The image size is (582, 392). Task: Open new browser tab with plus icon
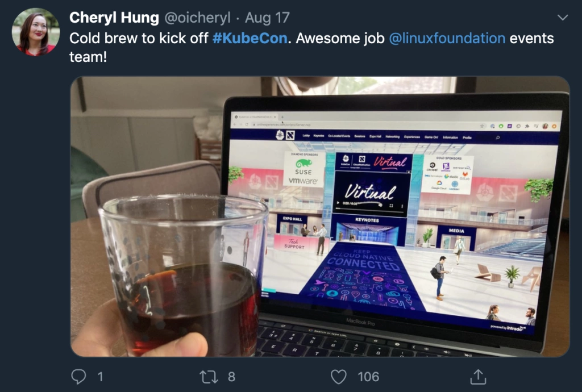coord(282,117)
